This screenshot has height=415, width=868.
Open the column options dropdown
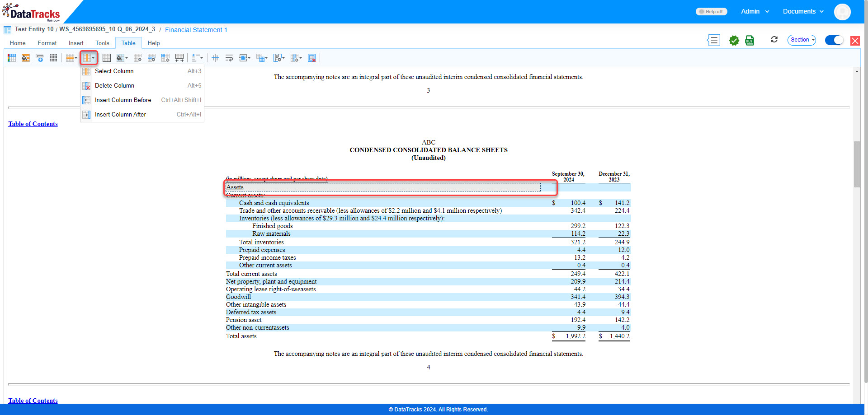click(x=89, y=58)
